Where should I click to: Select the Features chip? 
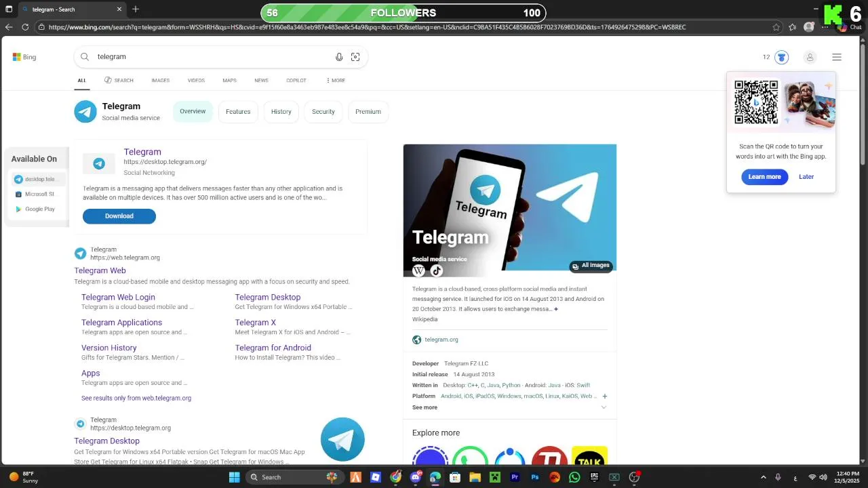point(238,112)
